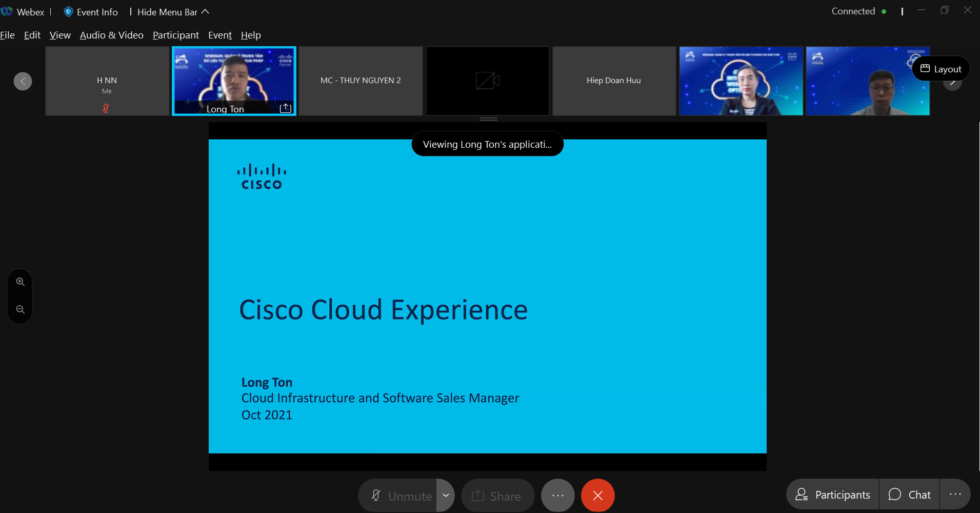Leave the event with red X button
980x513 pixels.
pyautogui.click(x=597, y=496)
